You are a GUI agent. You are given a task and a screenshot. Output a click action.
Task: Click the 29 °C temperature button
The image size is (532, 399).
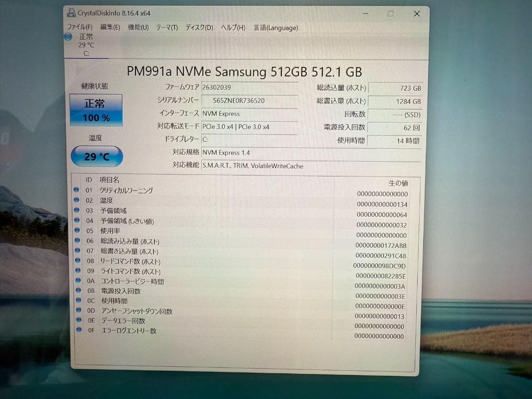pyautogui.click(x=97, y=156)
